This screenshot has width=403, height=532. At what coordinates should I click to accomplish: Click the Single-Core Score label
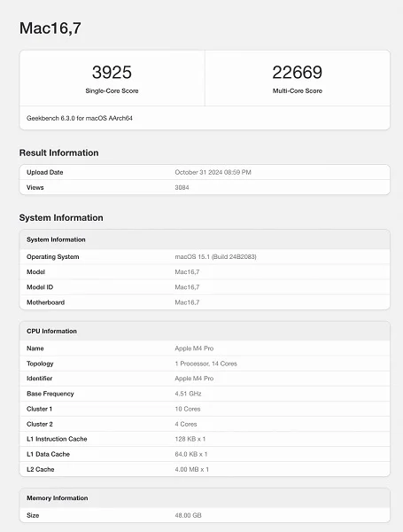point(112,91)
